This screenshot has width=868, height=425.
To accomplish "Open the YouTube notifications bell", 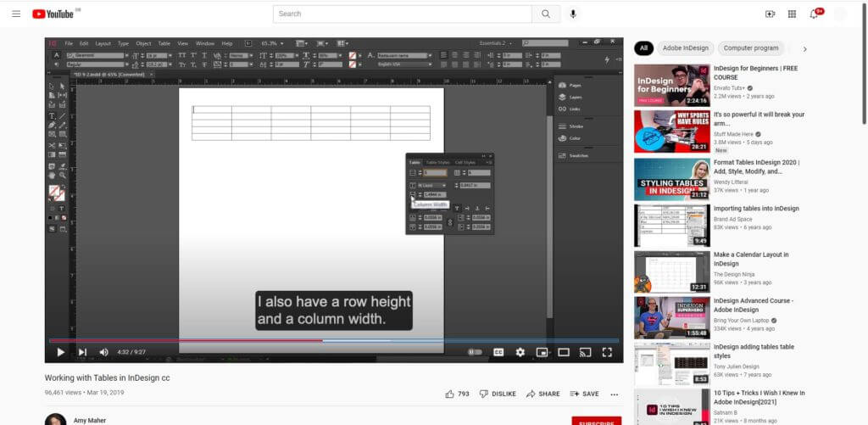I will pos(814,14).
